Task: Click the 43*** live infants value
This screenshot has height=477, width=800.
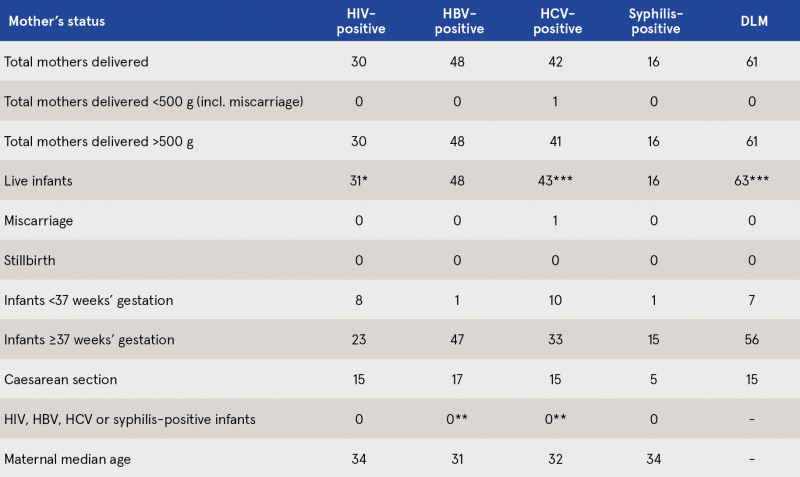Action: [x=555, y=181]
